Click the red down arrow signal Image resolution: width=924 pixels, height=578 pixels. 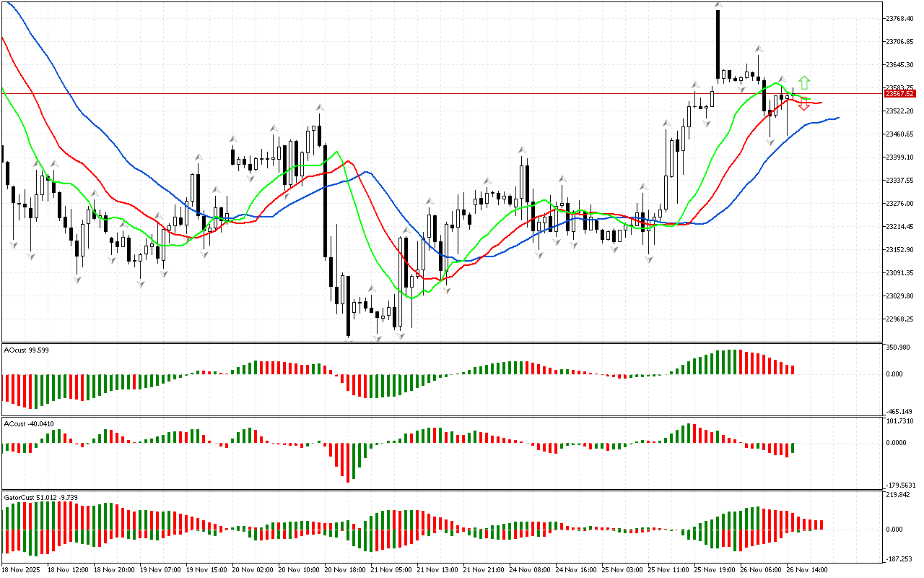(x=803, y=104)
